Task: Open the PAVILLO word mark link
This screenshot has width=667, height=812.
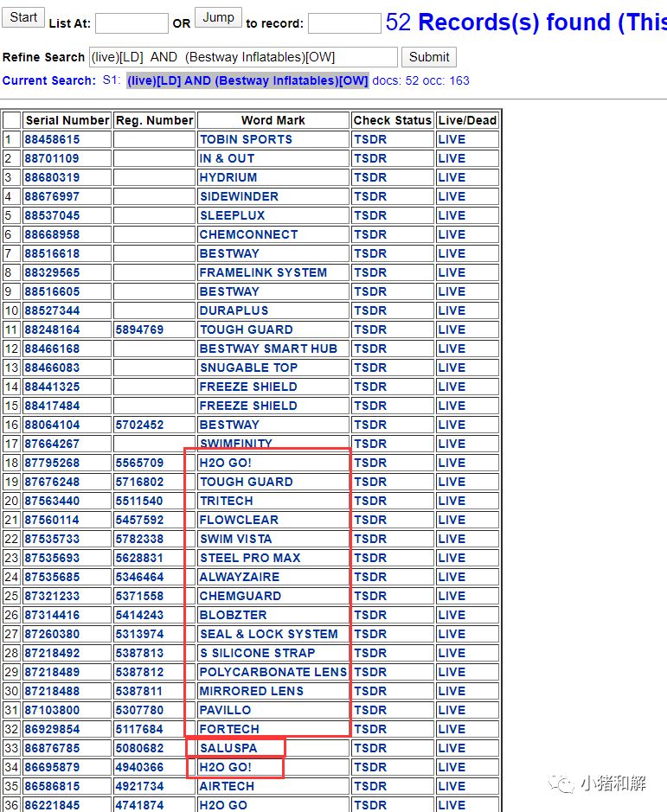Action: 225,710
